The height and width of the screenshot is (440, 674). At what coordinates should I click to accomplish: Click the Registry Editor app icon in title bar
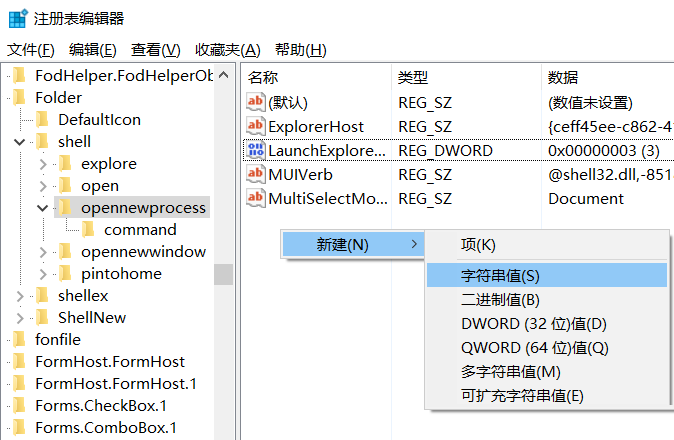(18, 18)
